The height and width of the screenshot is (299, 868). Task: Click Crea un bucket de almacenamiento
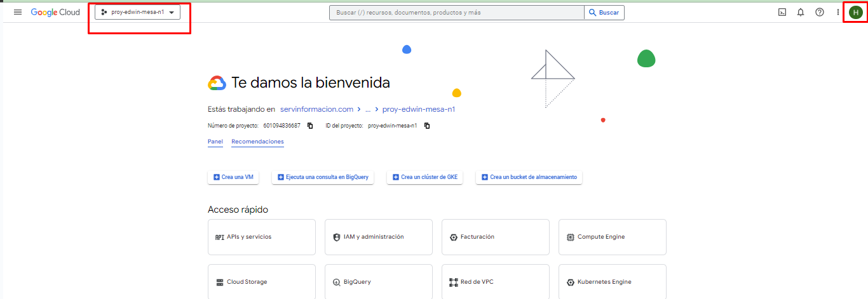[529, 177]
